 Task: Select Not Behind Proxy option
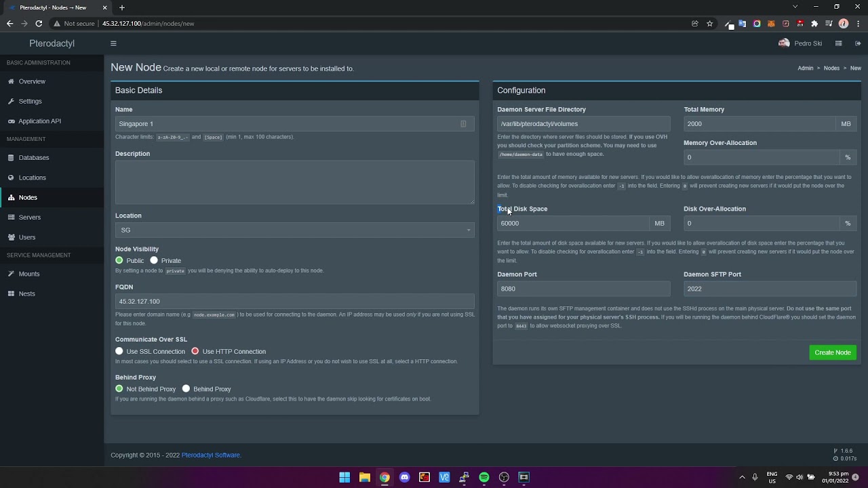point(119,389)
